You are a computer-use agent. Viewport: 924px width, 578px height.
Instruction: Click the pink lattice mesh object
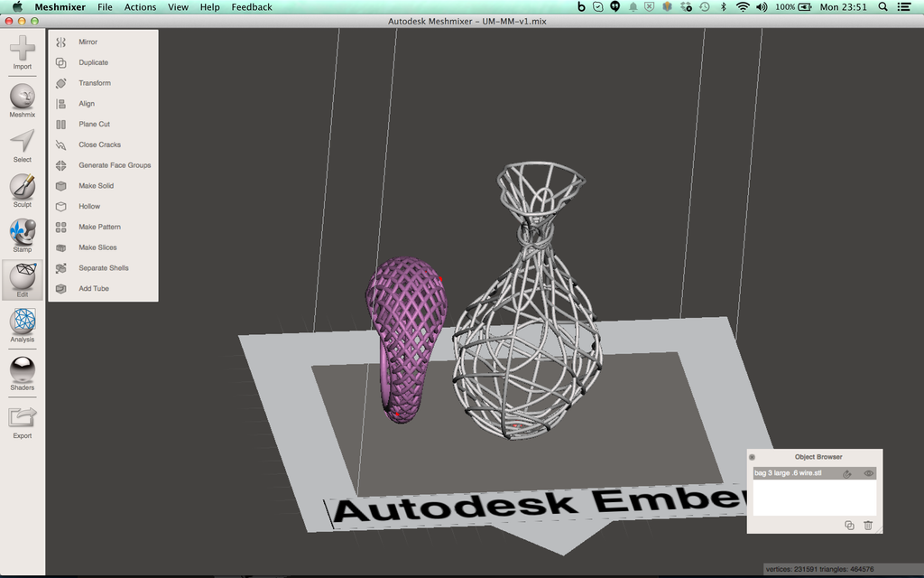(407, 340)
